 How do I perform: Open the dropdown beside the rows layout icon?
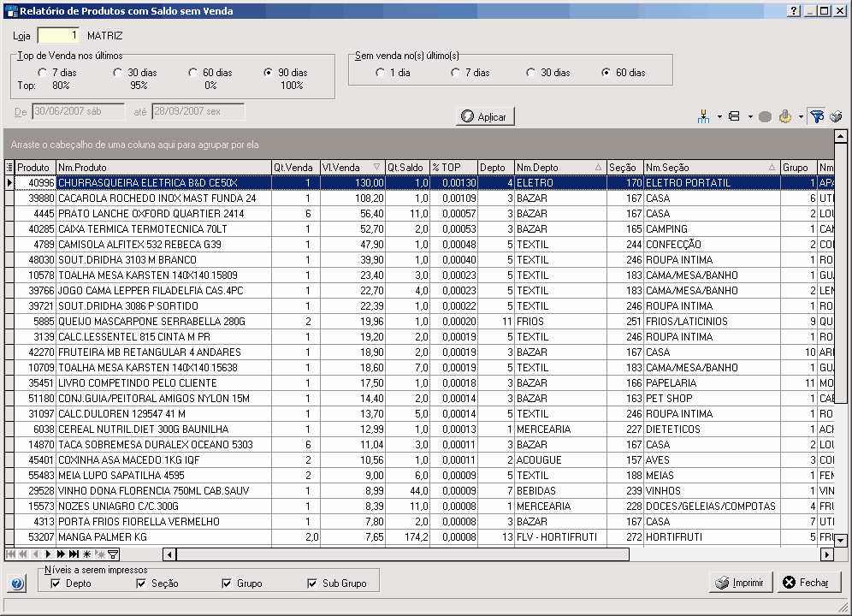click(x=750, y=117)
